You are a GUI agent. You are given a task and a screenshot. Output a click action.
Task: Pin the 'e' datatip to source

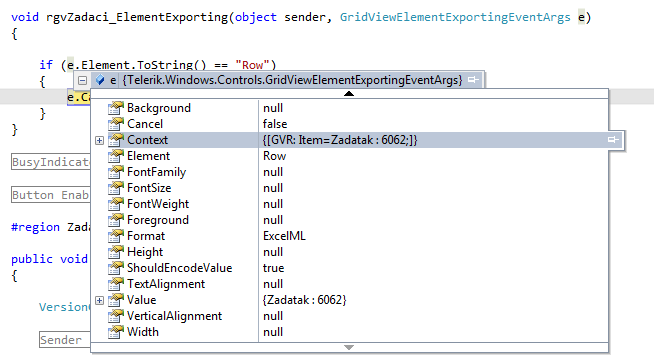click(x=473, y=79)
